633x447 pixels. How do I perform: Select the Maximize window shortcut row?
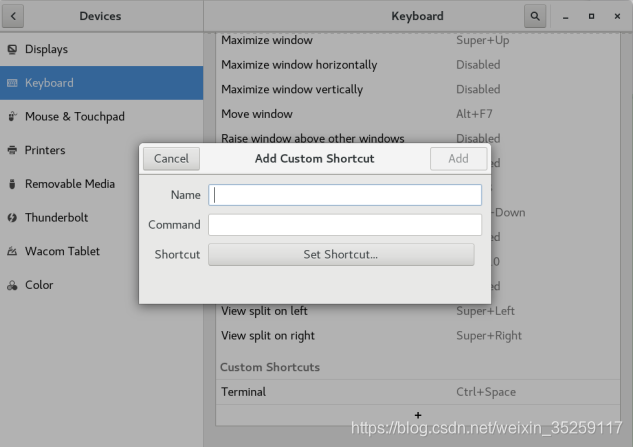[418, 40]
